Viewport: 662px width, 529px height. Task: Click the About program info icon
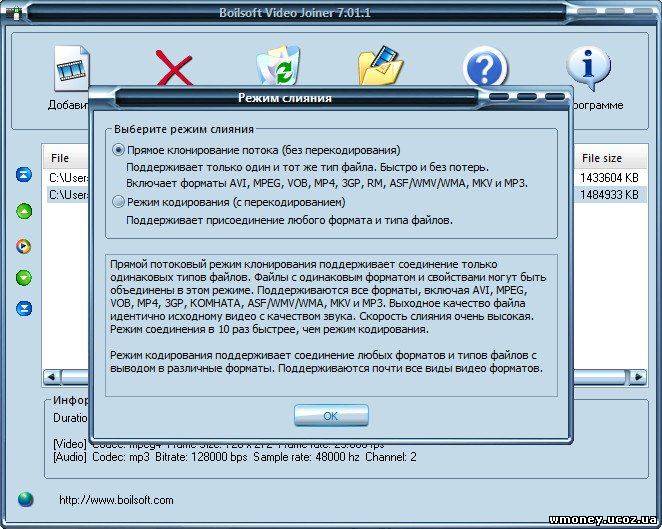point(588,68)
